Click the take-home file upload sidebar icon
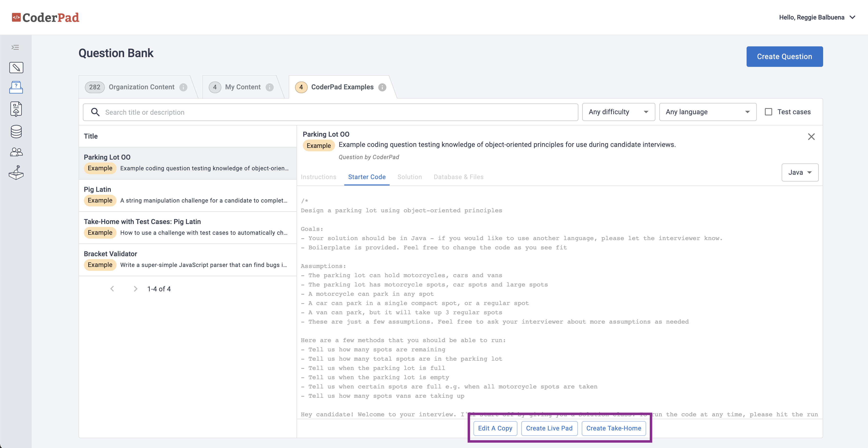 tap(16, 109)
